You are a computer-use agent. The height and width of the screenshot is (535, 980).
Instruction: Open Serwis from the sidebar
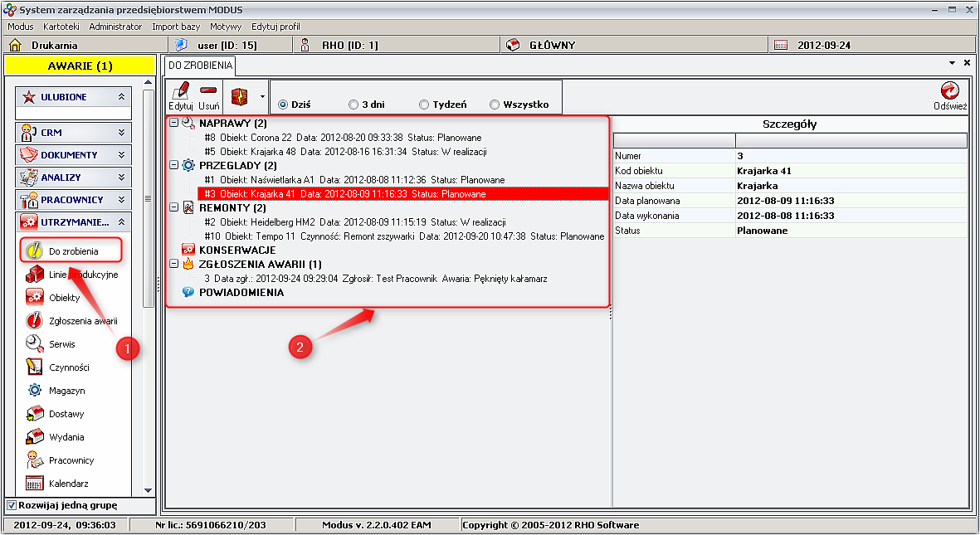coord(61,344)
